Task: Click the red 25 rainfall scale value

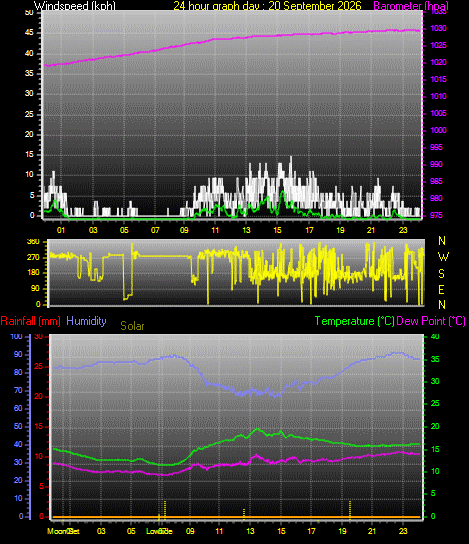Action: 39,366
